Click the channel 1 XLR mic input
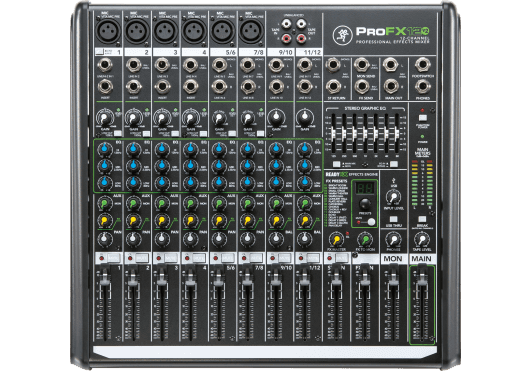The height and width of the screenshot is (371, 530). (108, 31)
